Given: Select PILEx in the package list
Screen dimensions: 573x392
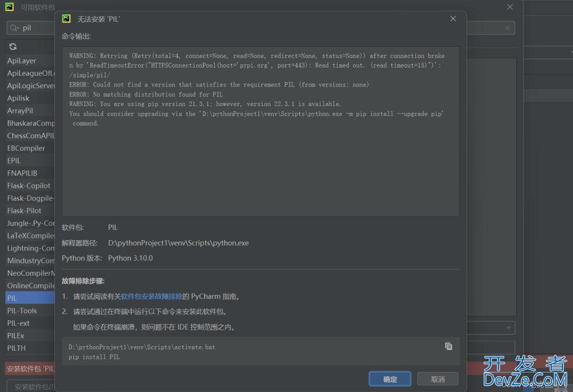Looking at the screenshot, I should [30, 335].
